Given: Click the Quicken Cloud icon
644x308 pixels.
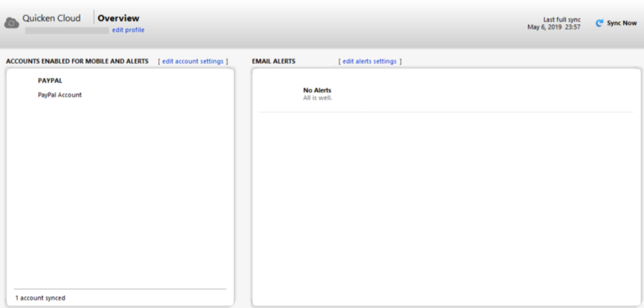Looking at the screenshot, I should click(12, 23).
